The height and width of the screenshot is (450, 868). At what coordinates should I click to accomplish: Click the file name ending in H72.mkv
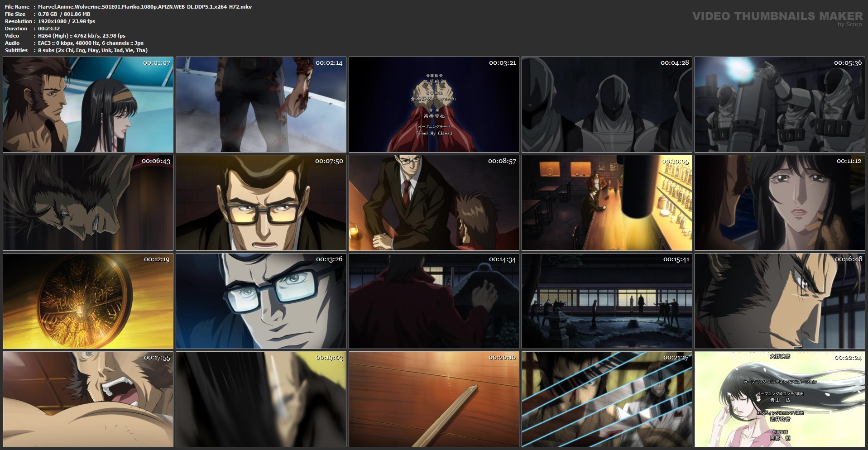[x=145, y=7]
